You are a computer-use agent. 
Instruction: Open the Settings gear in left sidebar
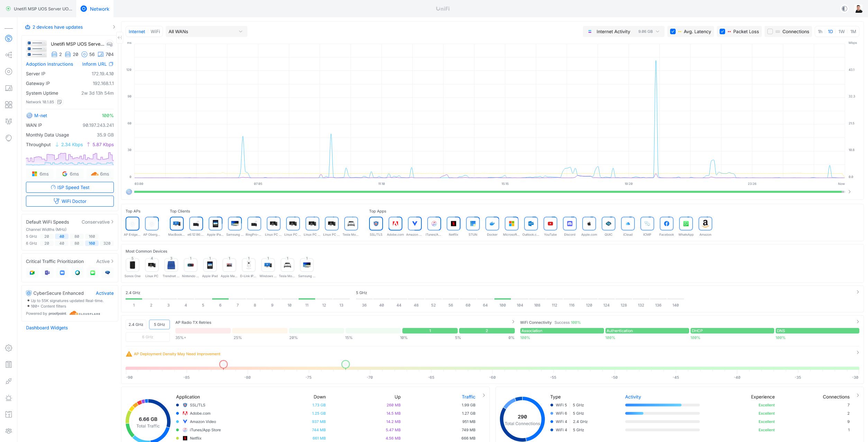click(x=9, y=348)
